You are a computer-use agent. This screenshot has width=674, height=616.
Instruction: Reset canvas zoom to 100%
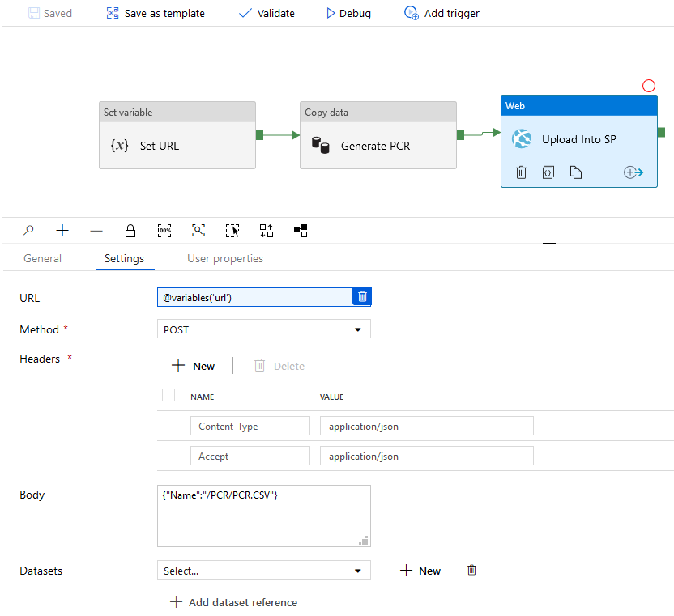[x=164, y=231]
